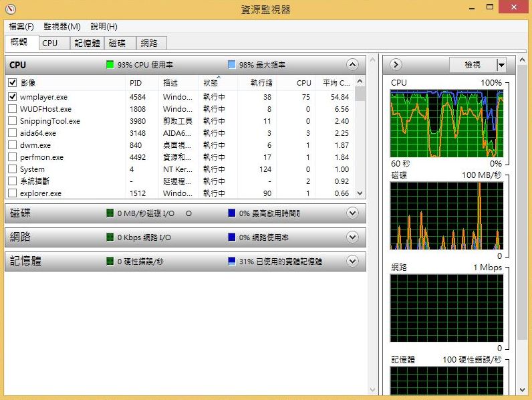Screen dimensions: 532x400
Task: Click the blue 網路使用率 swatch
Action: pos(232,237)
